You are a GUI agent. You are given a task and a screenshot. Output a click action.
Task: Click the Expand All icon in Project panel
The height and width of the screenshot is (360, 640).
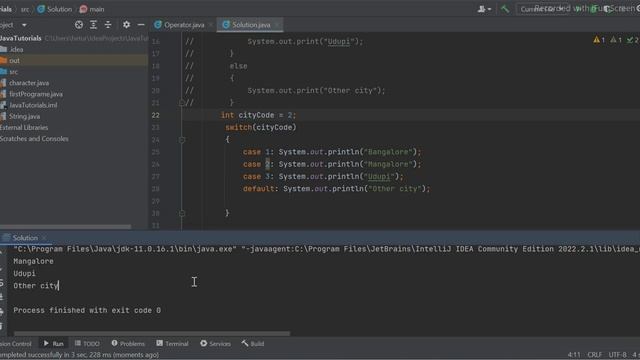click(93, 25)
